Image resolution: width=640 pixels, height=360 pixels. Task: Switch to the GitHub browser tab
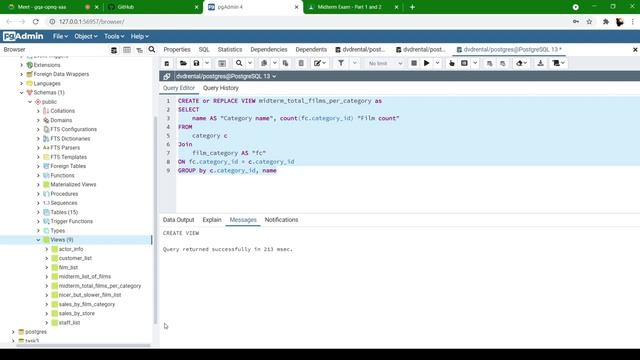tap(153, 7)
